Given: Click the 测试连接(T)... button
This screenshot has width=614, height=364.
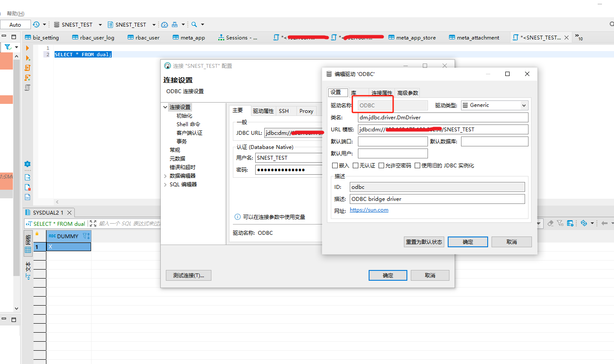Looking at the screenshot, I should [188, 276].
